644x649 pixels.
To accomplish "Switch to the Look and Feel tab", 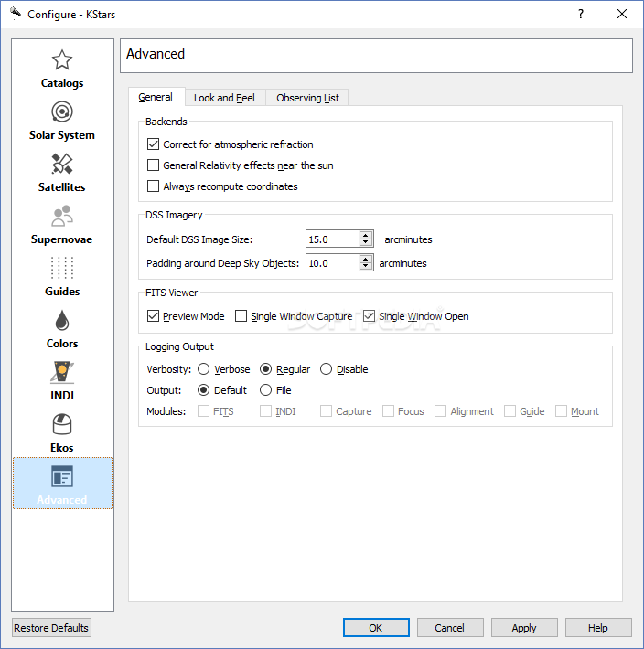I will pos(224,98).
